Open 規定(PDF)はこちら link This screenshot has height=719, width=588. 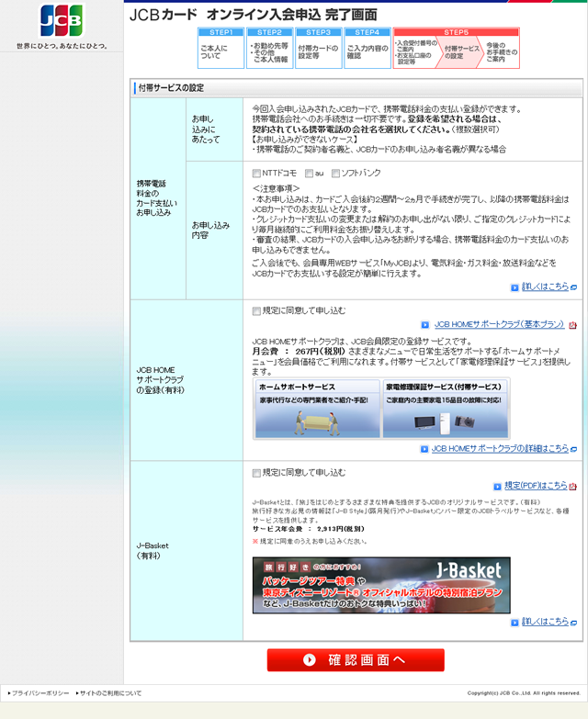536,486
